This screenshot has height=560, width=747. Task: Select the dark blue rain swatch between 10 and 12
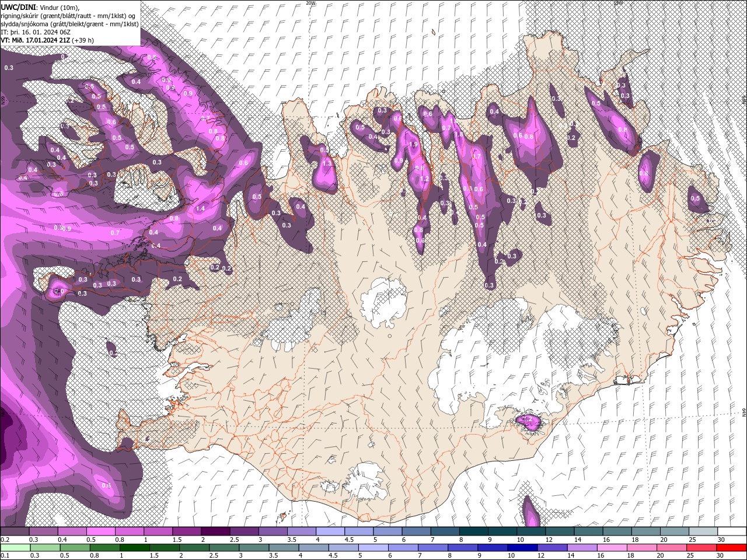(522, 547)
